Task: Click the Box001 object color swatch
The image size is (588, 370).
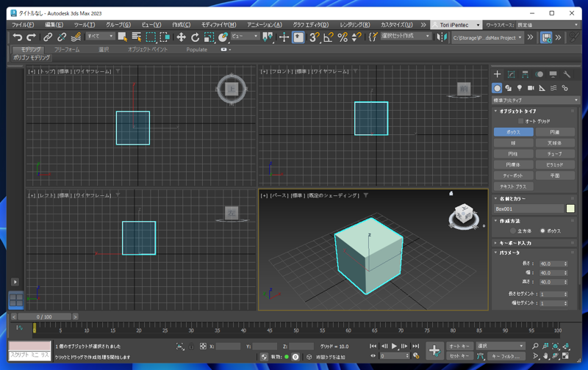Action: [x=570, y=209]
